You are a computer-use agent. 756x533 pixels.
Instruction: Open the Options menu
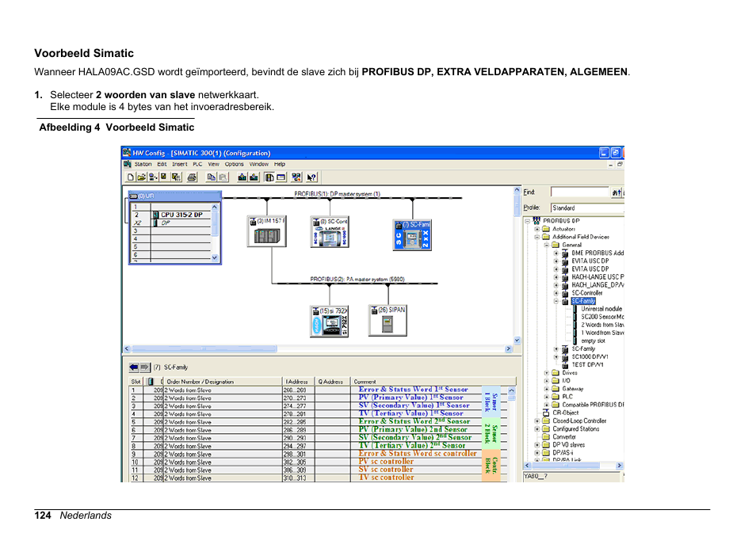click(x=235, y=164)
